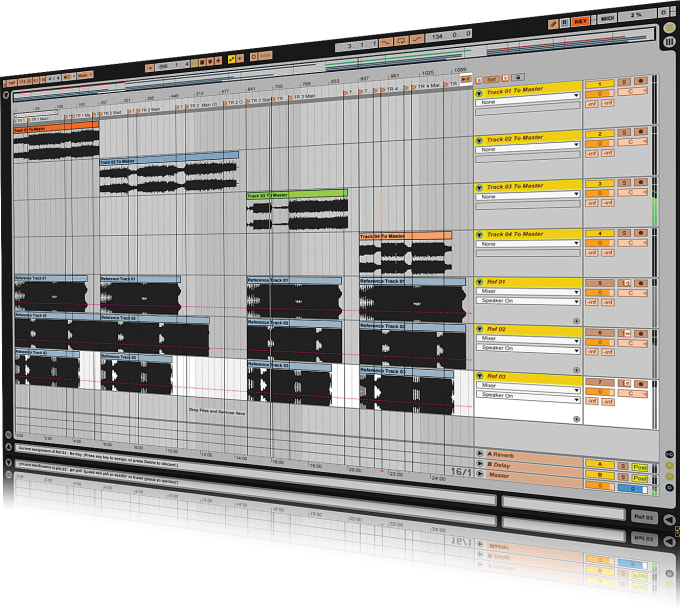Click the time signature 4 / 4 field
680x609 pixels.
tap(53, 79)
